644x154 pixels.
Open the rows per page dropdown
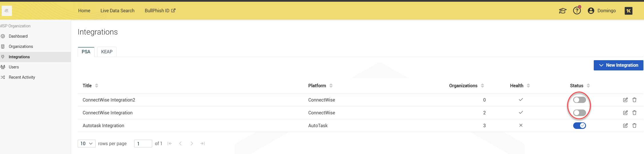tap(87, 143)
